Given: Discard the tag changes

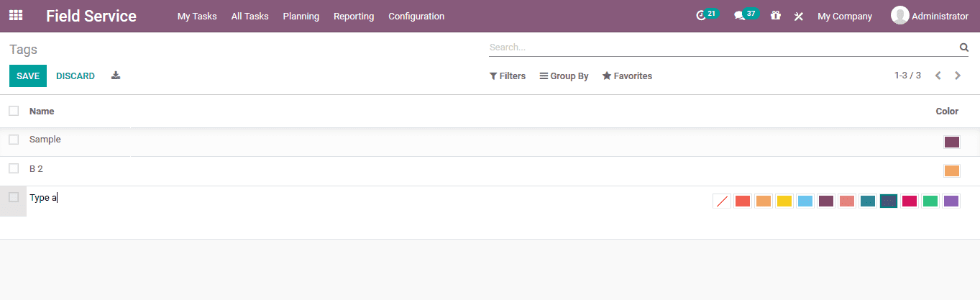Looking at the screenshot, I should [x=75, y=76].
